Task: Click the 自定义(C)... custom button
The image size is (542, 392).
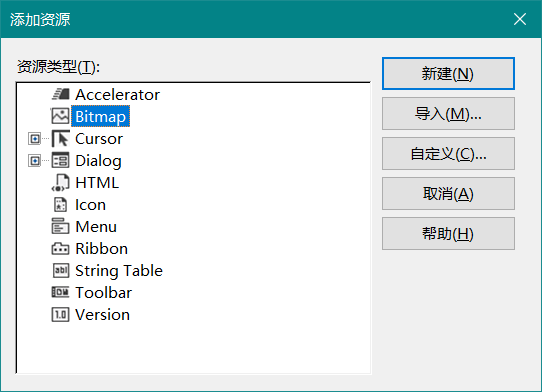Action: click(448, 153)
